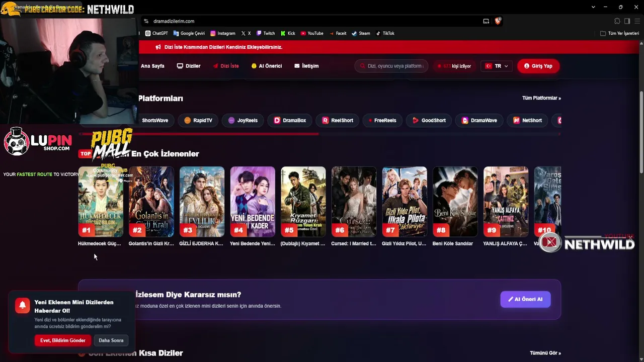This screenshot has height=362, width=644.
Task: Open the Tüm Yer İşaretleri bookmarks folder
Action: [x=619, y=33]
